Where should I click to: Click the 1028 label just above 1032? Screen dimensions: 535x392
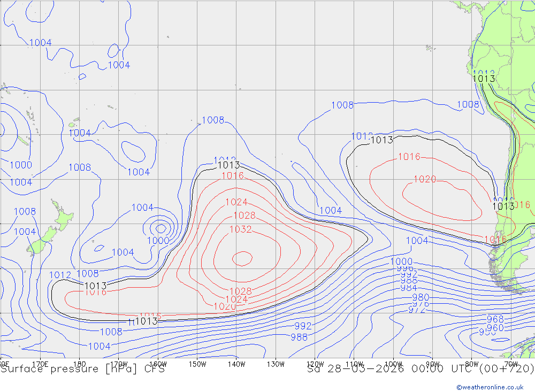(244, 216)
